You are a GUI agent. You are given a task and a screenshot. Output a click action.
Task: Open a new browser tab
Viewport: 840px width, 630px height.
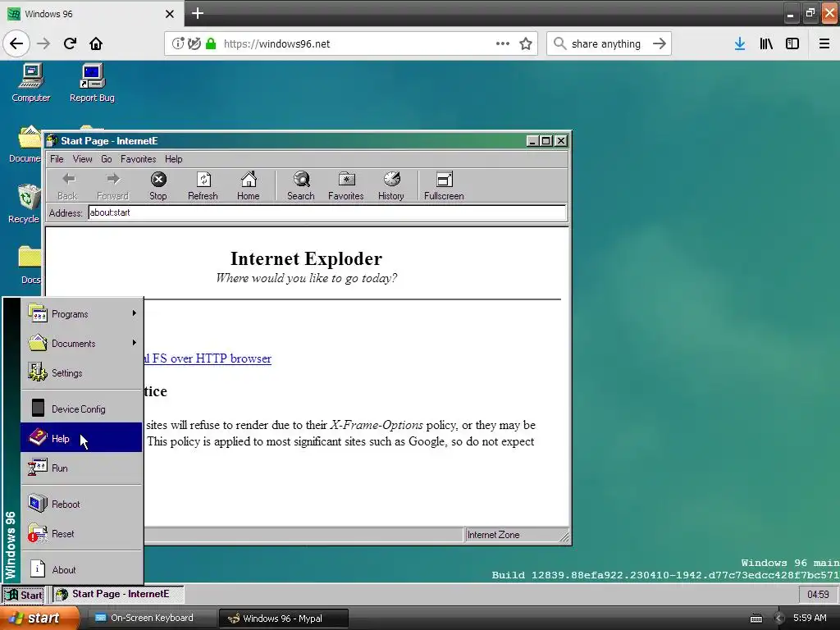pos(197,13)
